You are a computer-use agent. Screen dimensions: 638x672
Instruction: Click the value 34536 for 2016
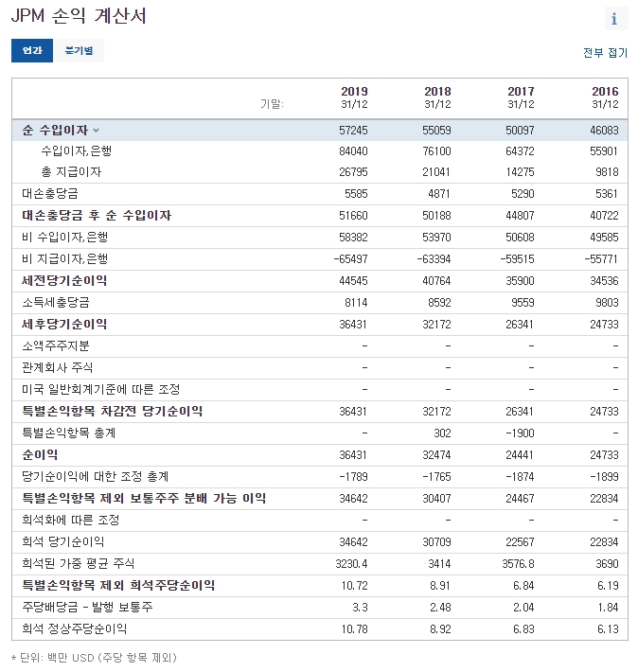coord(604,281)
